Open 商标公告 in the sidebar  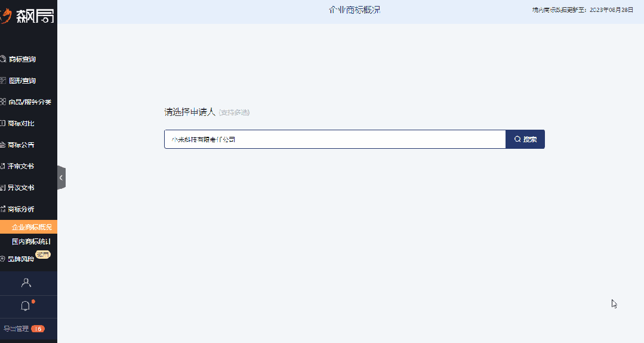21,145
